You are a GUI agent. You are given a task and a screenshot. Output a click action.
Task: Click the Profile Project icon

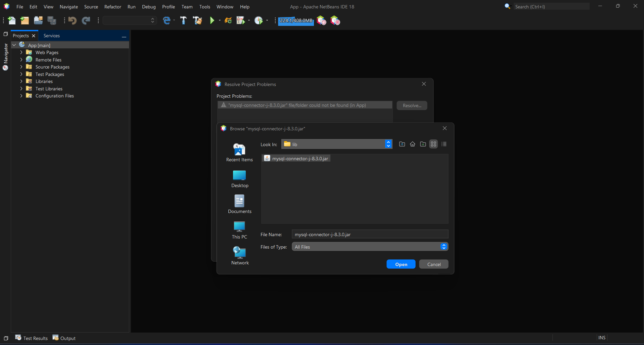(x=259, y=20)
